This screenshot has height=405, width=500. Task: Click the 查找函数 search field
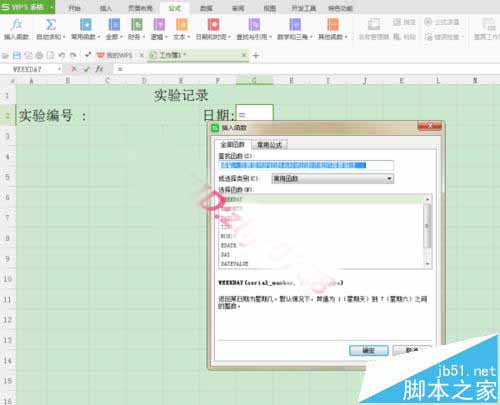pos(306,165)
